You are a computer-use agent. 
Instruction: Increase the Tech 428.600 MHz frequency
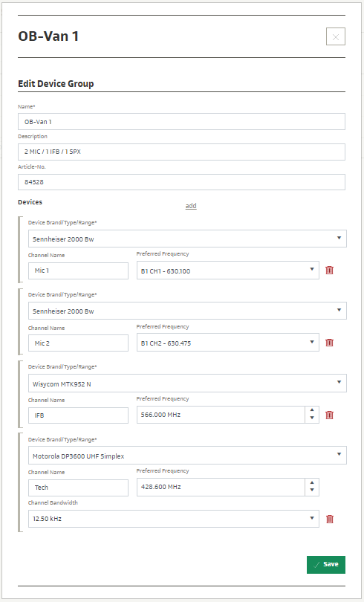pos(312,482)
